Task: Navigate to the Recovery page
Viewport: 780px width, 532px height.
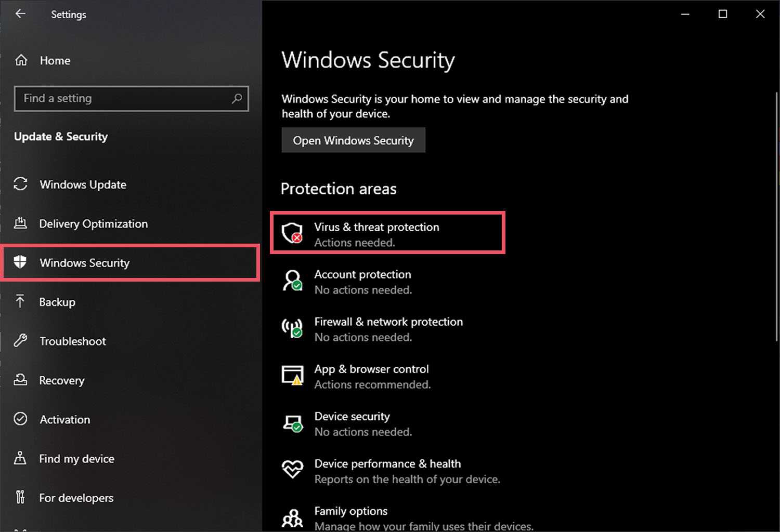Action: pyautogui.click(x=61, y=380)
